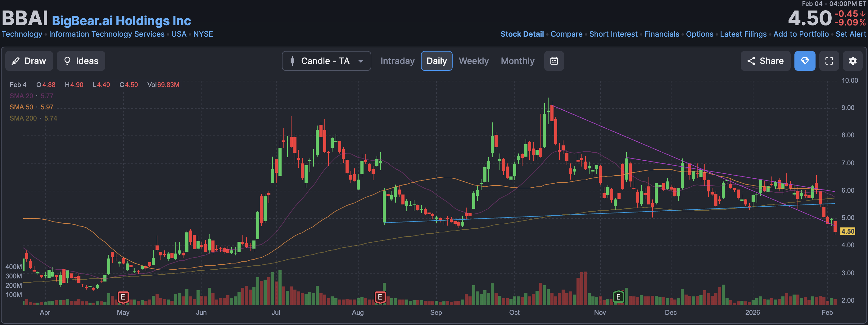This screenshot has width=868, height=325.
Task: Select the Daily timeframe
Action: 436,61
